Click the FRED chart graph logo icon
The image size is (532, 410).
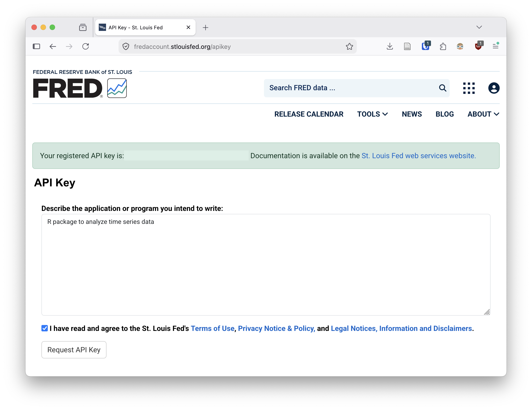[117, 88]
